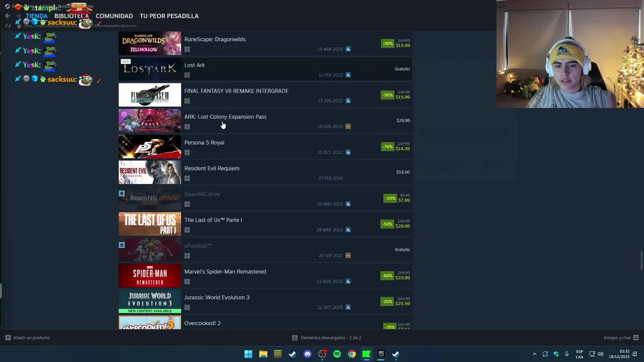The height and width of the screenshot is (362, 644).
Task: Open the TIENDA tab
Action: click(x=37, y=16)
